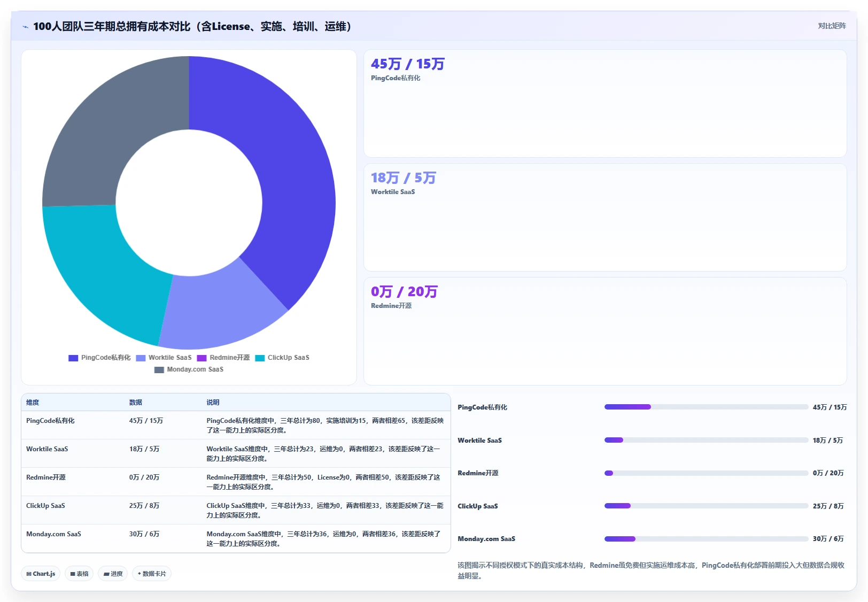Viewport: 868px width, 602px height.
Task: Click the 0万 / 20万 card value
Action: click(x=405, y=292)
